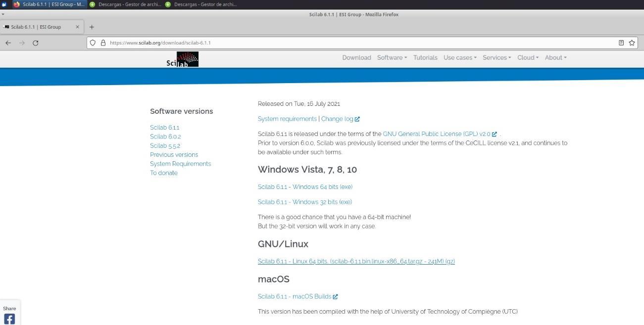This screenshot has height=325, width=644.
Task: Close the Scilab 6.1.1 browser tab
Action: 77,27
